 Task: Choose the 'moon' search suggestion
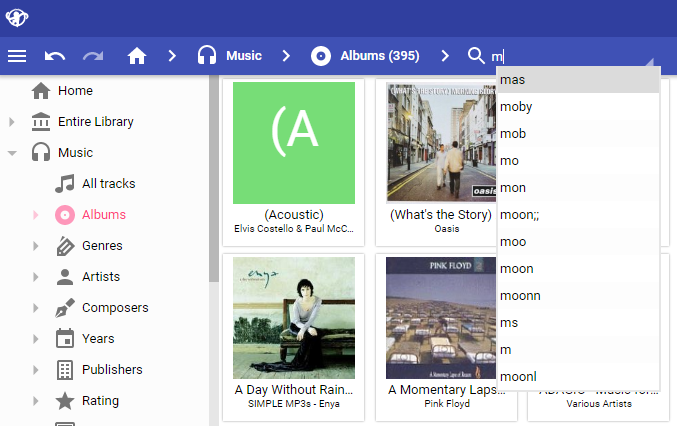coord(516,269)
